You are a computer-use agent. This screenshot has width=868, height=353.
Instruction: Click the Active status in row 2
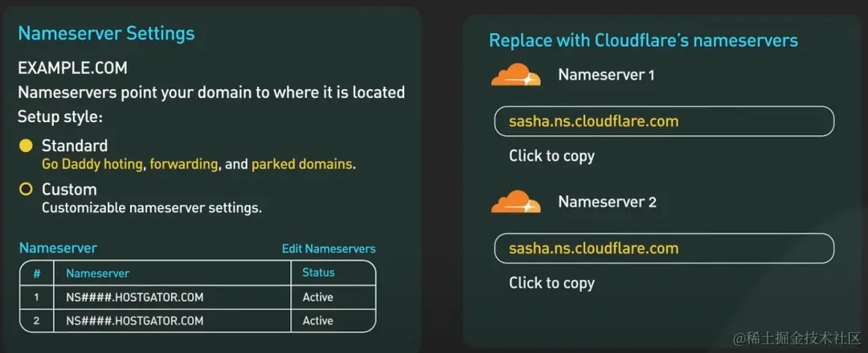click(317, 321)
